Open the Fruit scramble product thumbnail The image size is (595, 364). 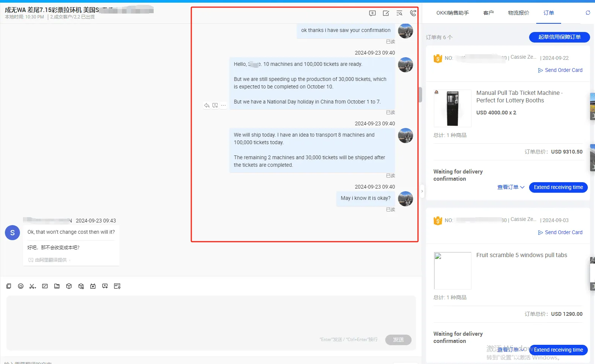[452, 271]
